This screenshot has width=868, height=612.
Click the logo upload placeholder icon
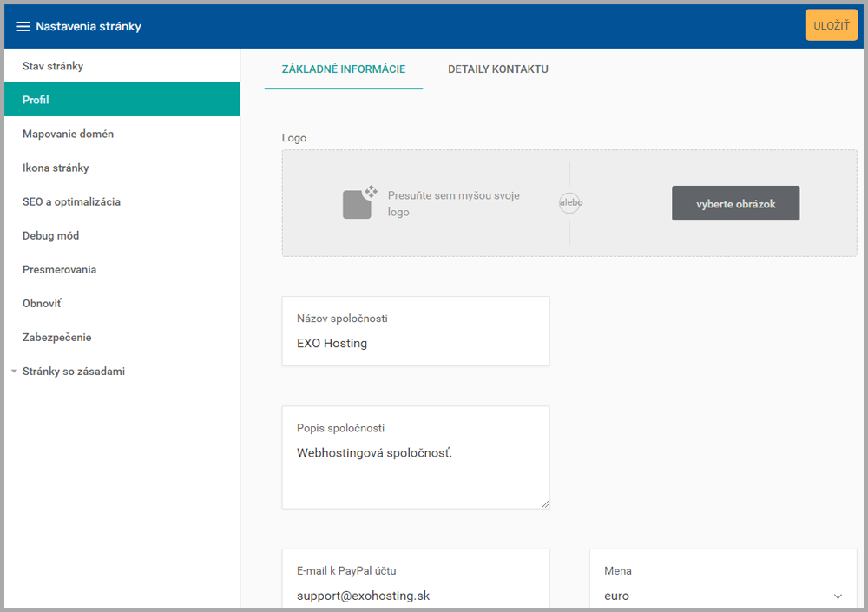coord(359,203)
